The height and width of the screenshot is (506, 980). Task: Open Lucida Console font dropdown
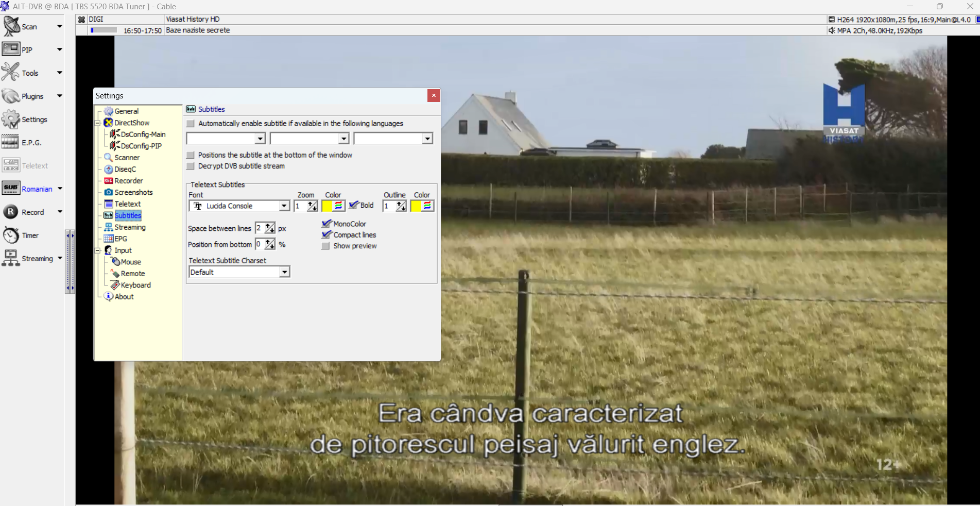(x=284, y=206)
